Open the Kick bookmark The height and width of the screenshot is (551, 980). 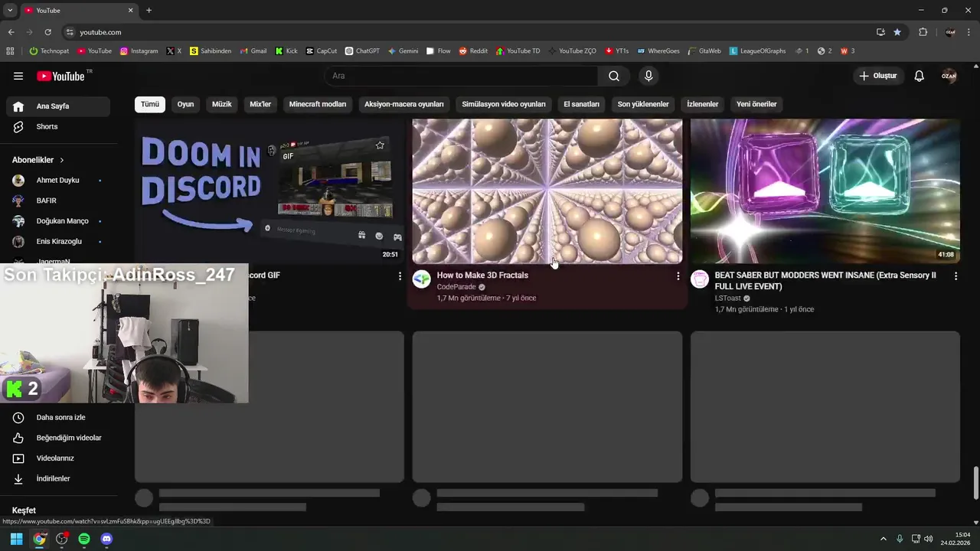286,51
